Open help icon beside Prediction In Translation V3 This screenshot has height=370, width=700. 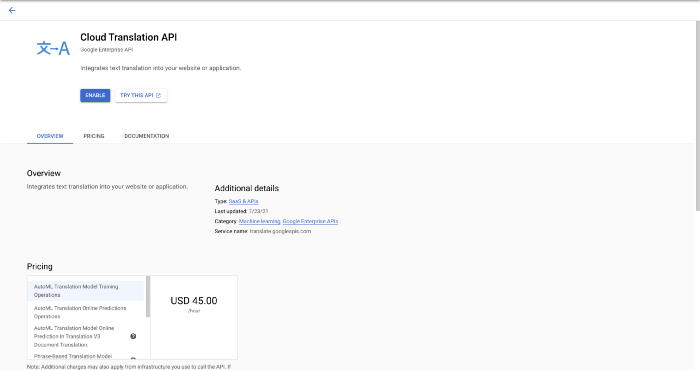(x=133, y=336)
